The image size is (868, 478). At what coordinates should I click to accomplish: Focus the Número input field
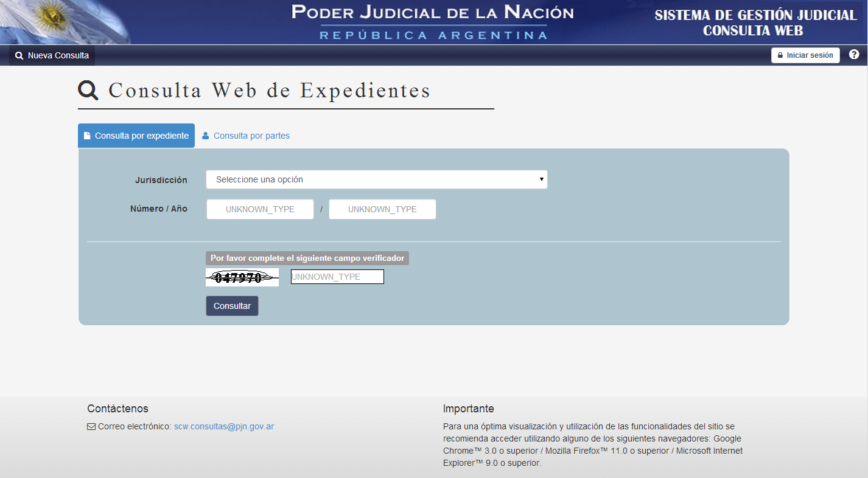260,209
